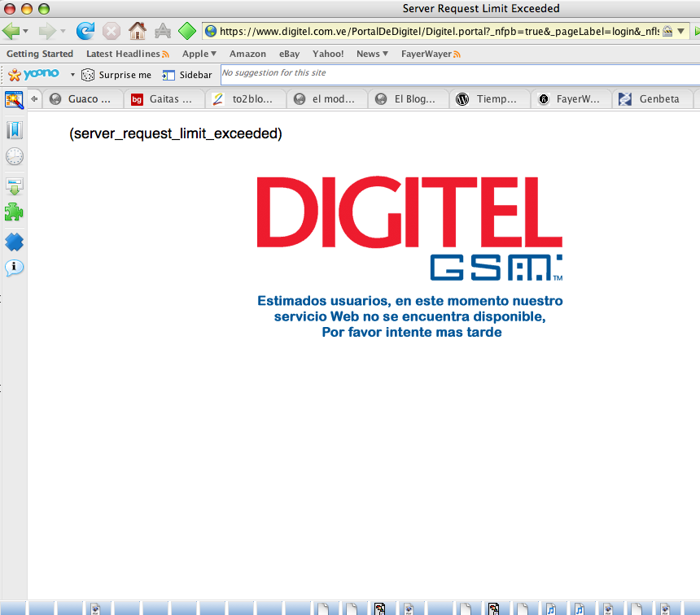
Task: Switch to the to2blo tab
Action: click(246, 99)
